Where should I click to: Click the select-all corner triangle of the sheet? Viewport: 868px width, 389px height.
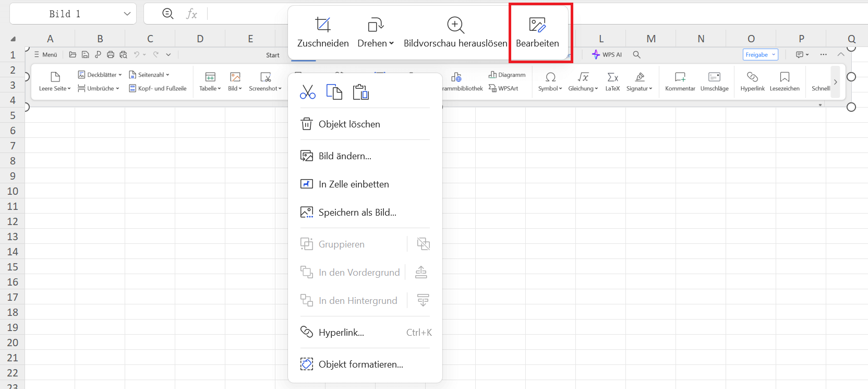tap(13, 39)
